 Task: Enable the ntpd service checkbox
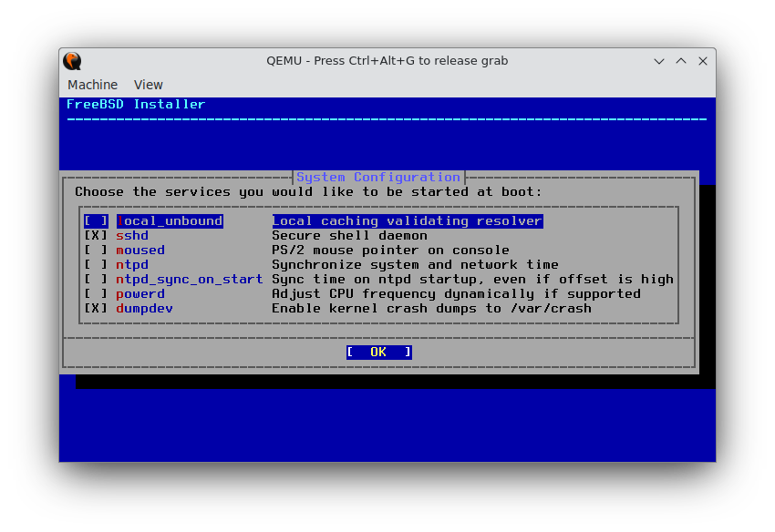[x=95, y=264]
